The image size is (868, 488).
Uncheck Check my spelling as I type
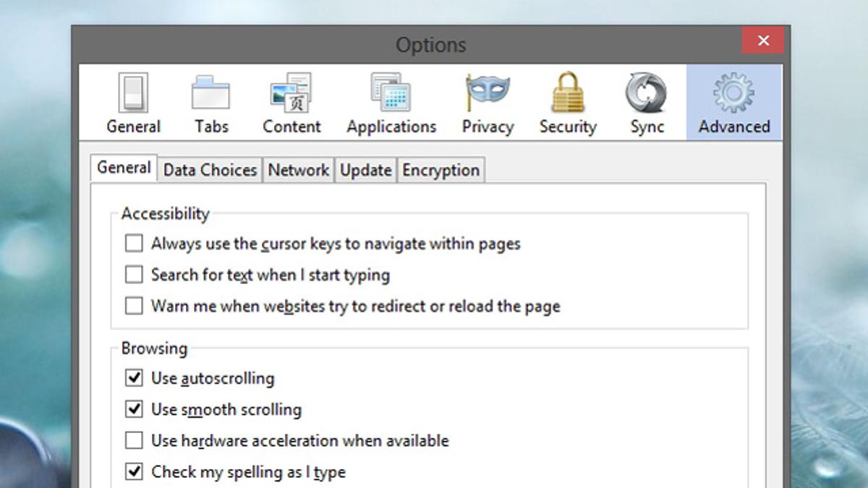tap(134, 472)
